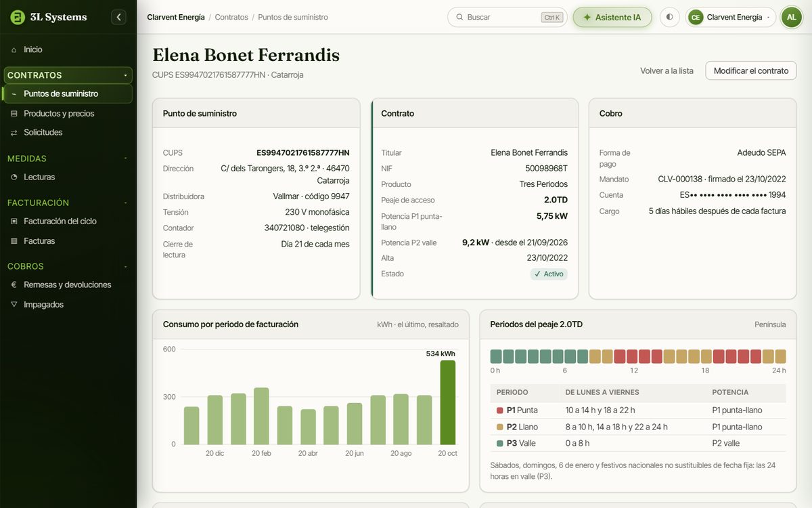Select the highlighted 534 kWh consumption bar
812x508 pixels.
tap(447, 402)
